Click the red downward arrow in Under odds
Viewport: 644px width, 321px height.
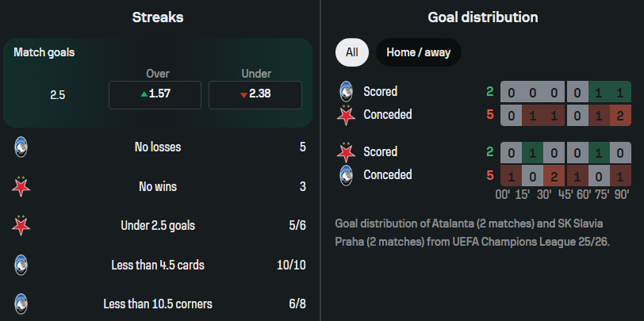pyautogui.click(x=243, y=94)
